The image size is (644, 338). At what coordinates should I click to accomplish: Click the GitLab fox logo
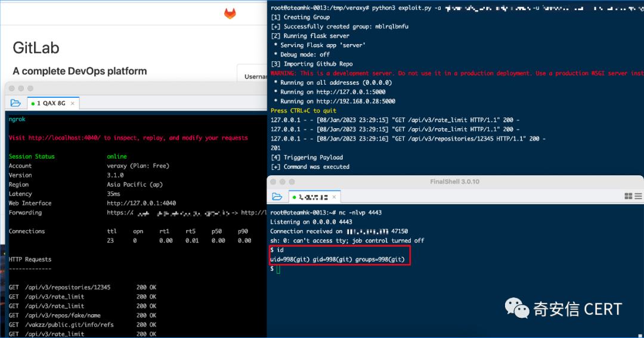[x=230, y=14]
